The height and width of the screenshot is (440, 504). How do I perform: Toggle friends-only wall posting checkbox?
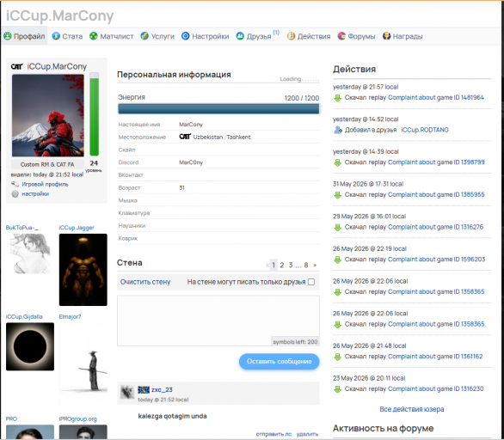(311, 282)
